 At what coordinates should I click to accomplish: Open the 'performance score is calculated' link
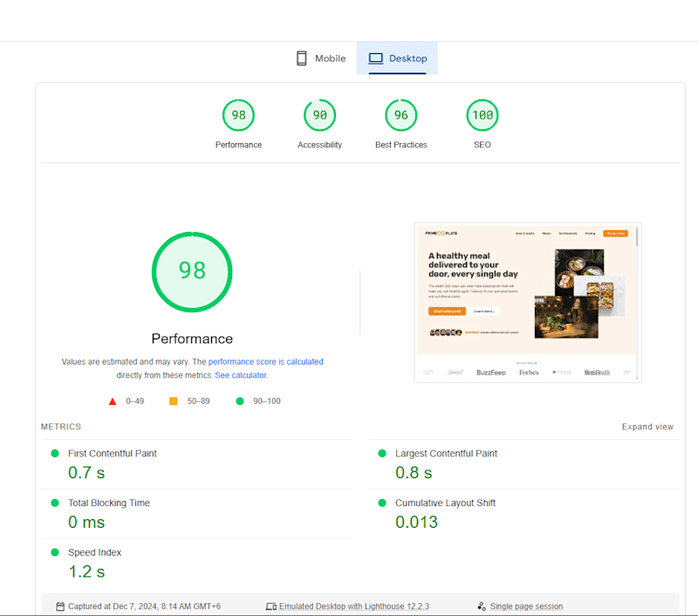266,361
